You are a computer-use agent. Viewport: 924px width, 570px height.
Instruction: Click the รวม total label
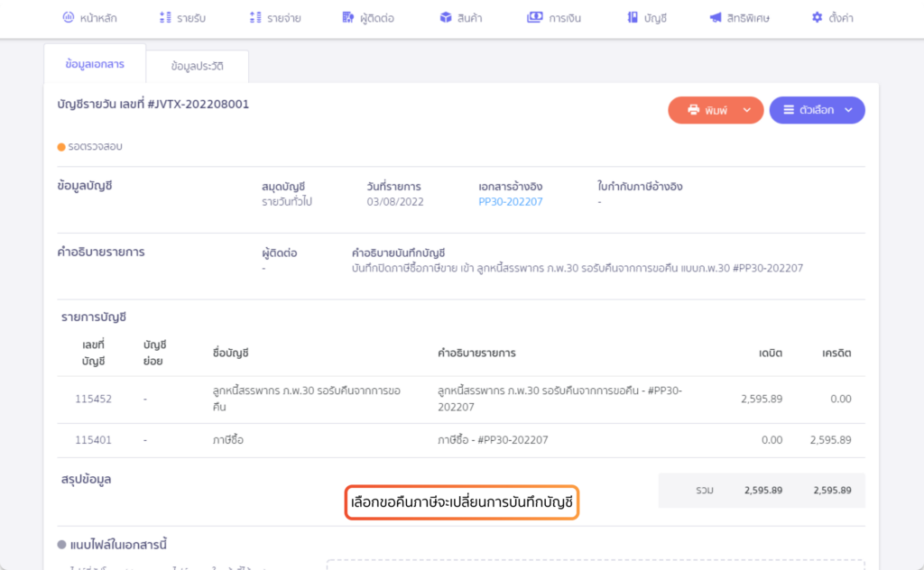705,491
